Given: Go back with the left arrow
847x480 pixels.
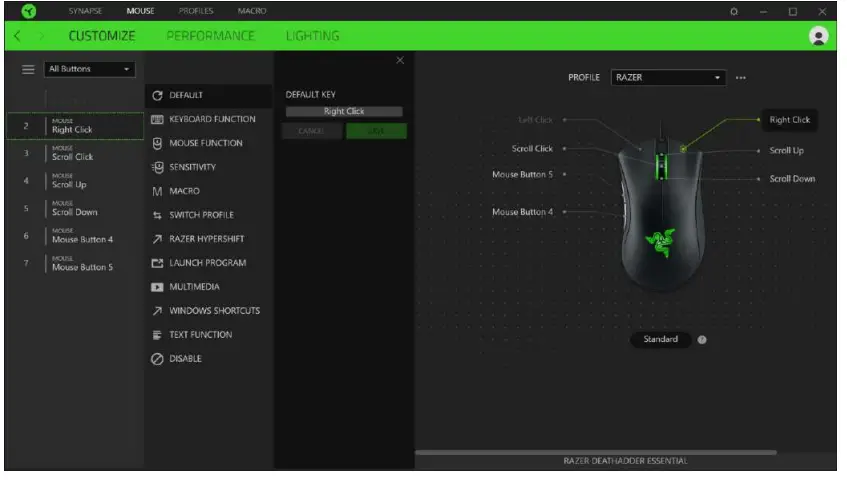Looking at the screenshot, I should tap(17, 36).
